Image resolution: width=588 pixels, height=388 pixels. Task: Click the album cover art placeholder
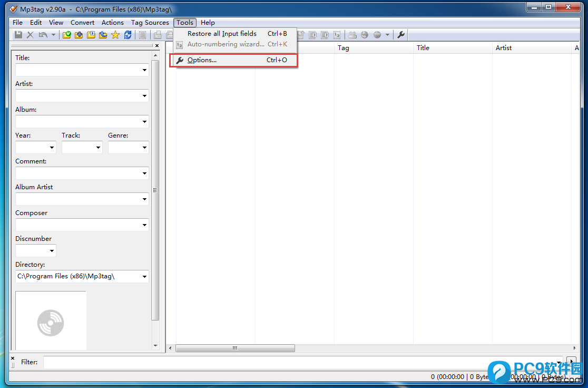(x=51, y=321)
